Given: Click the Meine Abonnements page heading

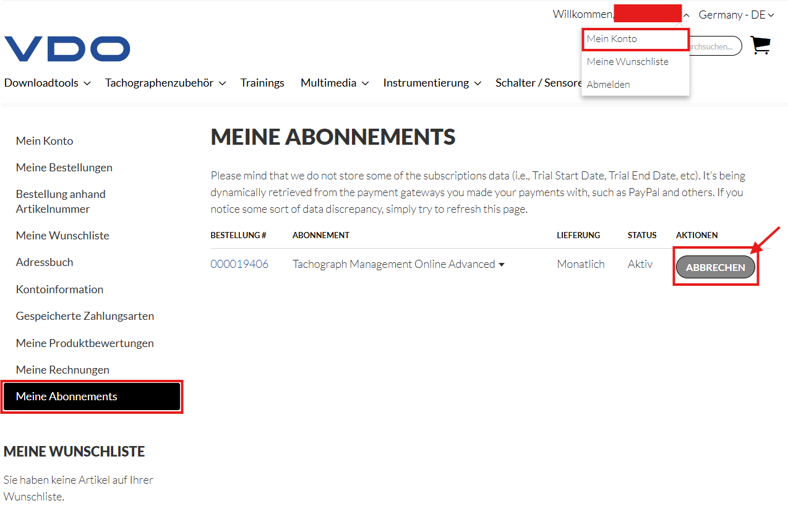Looking at the screenshot, I should (x=333, y=137).
